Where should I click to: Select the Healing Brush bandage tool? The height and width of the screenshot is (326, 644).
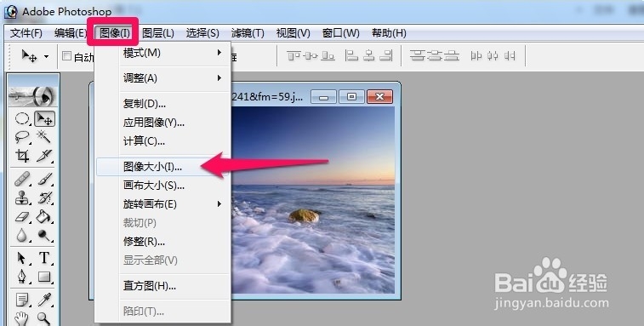point(22,180)
